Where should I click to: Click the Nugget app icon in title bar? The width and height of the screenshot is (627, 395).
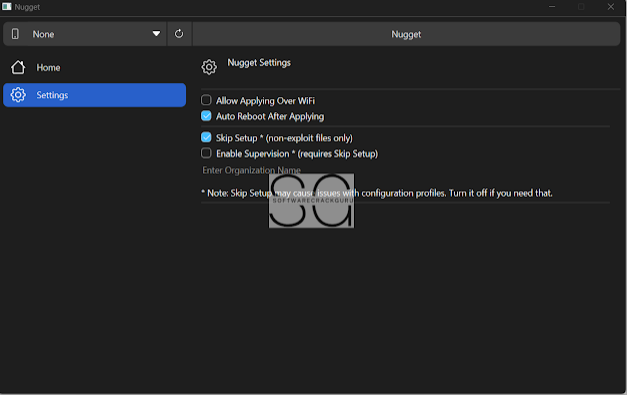(7, 7)
